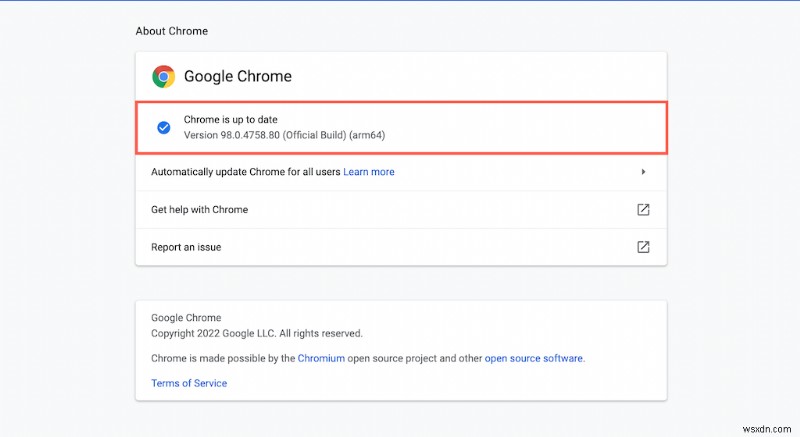Image resolution: width=800 pixels, height=437 pixels.
Task: Click the blue up-to-date checkmark icon
Action: pyautogui.click(x=164, y=127)
